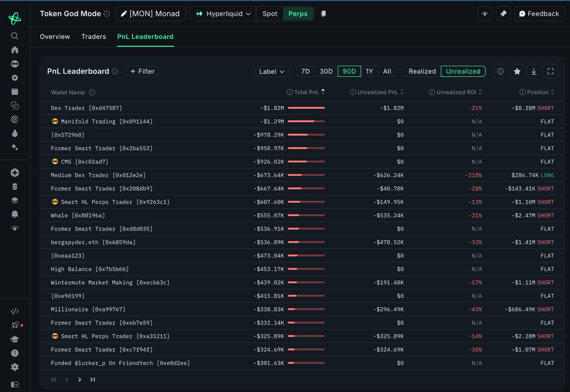Open the code brackets API sidebar icon

pyautogui.click(x=15, y=312)
